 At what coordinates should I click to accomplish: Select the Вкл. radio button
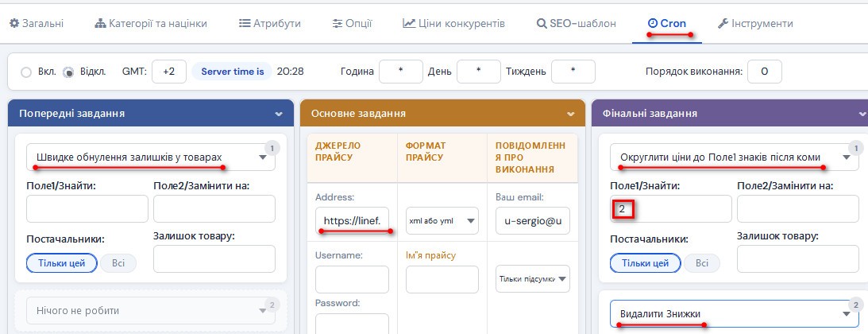[x=26, y=72]
